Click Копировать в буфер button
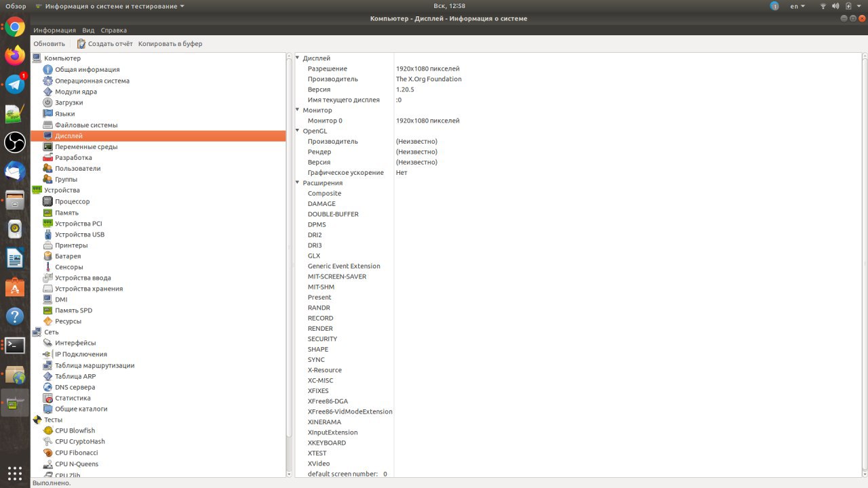868x488 pixels. pyautogui.click(x=170, y=44)
